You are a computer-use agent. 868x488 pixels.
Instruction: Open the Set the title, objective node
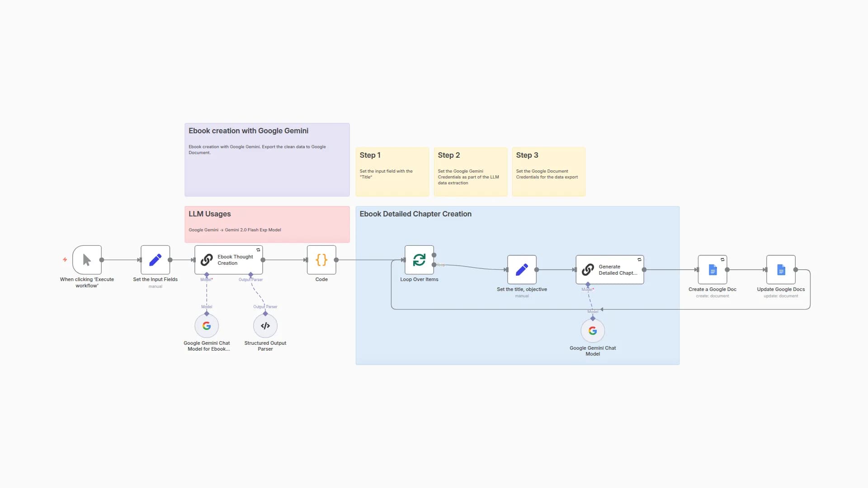(x=522, y=270)
